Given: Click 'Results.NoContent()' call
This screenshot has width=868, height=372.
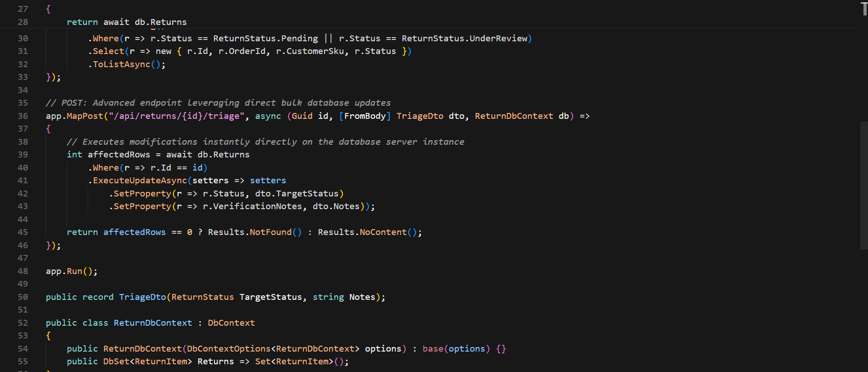Looking at the screenshot, I should pyautogui.click(x=367, y=232).
